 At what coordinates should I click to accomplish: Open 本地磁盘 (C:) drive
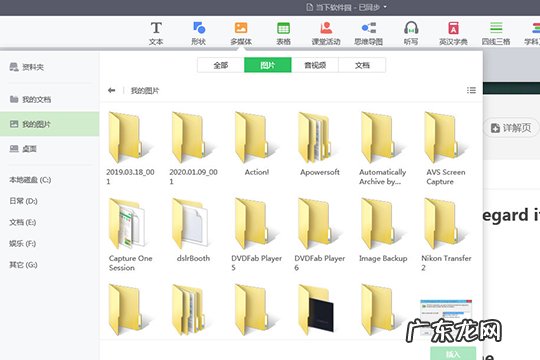[x=30, y=180]
